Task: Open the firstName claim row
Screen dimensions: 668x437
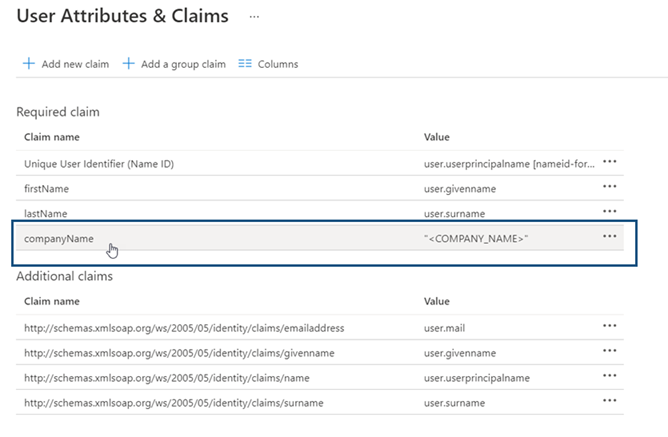Action: [47, 188]
